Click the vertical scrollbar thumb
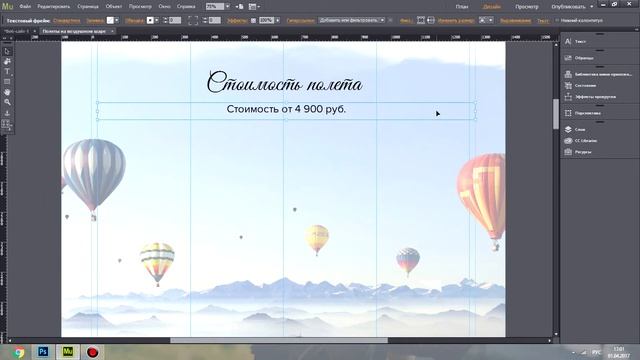Viewport: 640px width, 360px height. click(x=556, y=114)
